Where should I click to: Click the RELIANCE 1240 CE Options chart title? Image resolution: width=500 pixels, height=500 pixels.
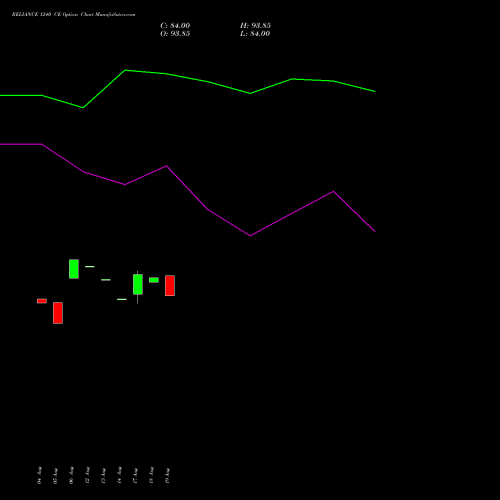pyautogui.click(x=74, y=15)
